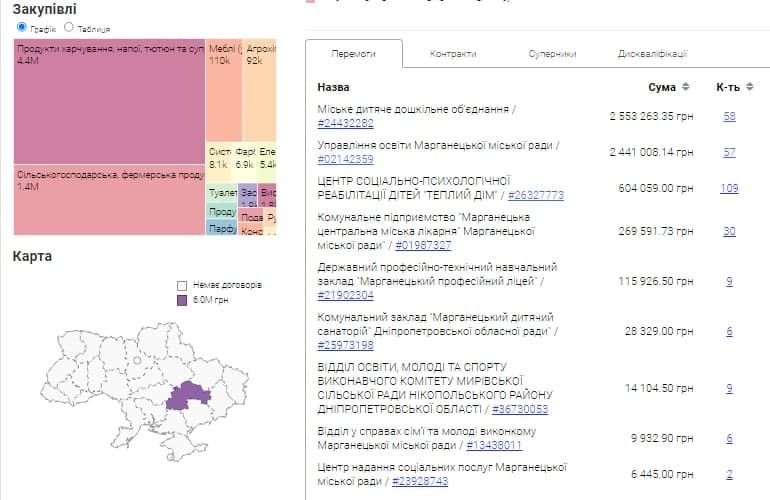770x500 pixels.
Task: Click the sort arrows next to Сума
Action: [x=685, y=88]
